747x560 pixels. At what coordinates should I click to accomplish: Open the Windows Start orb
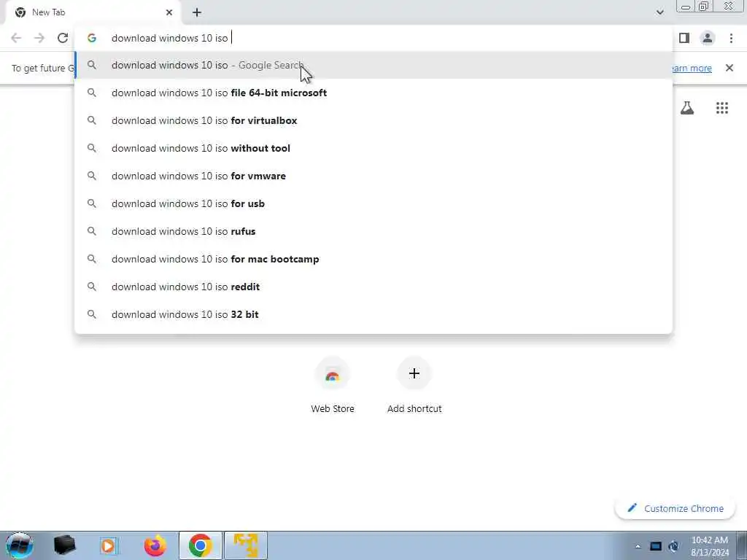click(x=19, y=545)
